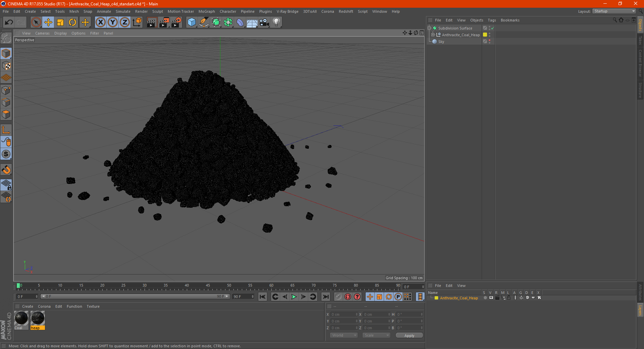Viewport: 644px width, 349px height.
Task: Add a Subdivision Surface generator
Action: [x=216, y=22]
